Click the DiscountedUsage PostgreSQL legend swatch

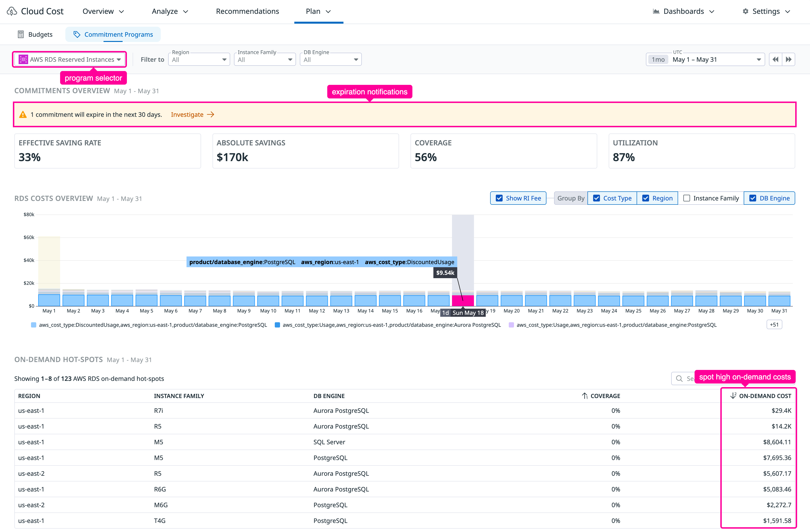(34, 325)
